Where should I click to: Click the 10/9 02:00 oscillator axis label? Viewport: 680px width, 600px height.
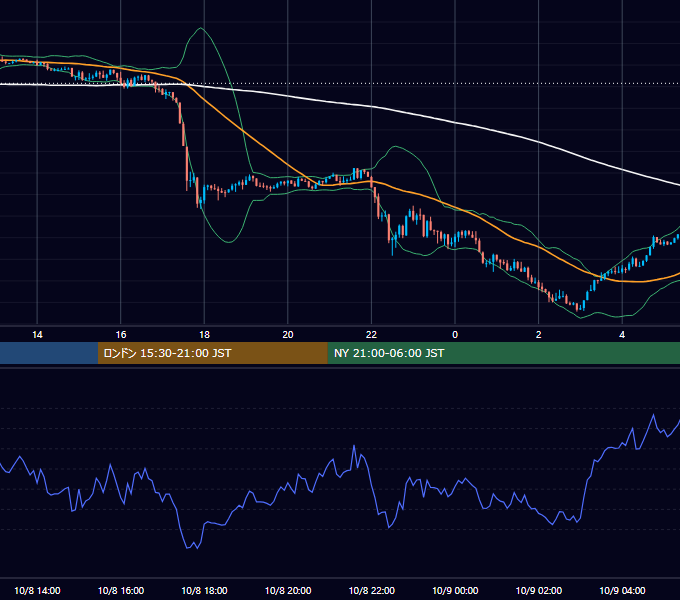(x=539, y=590)
